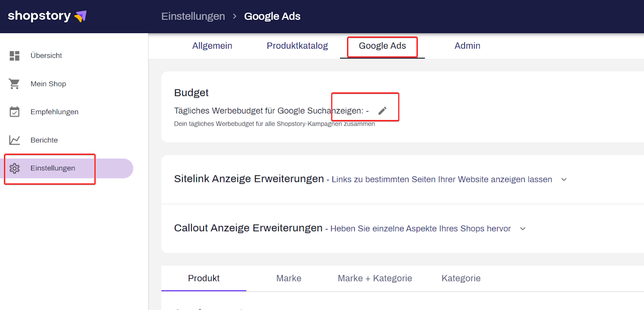Click the Empfehlungen calendar-check icon

click(15, 112)
